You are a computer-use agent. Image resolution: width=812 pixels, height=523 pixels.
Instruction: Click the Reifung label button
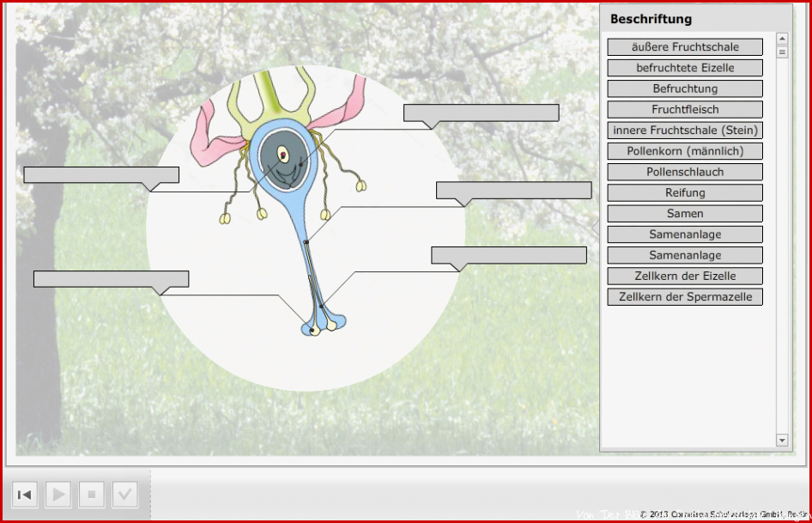(685, 193)
